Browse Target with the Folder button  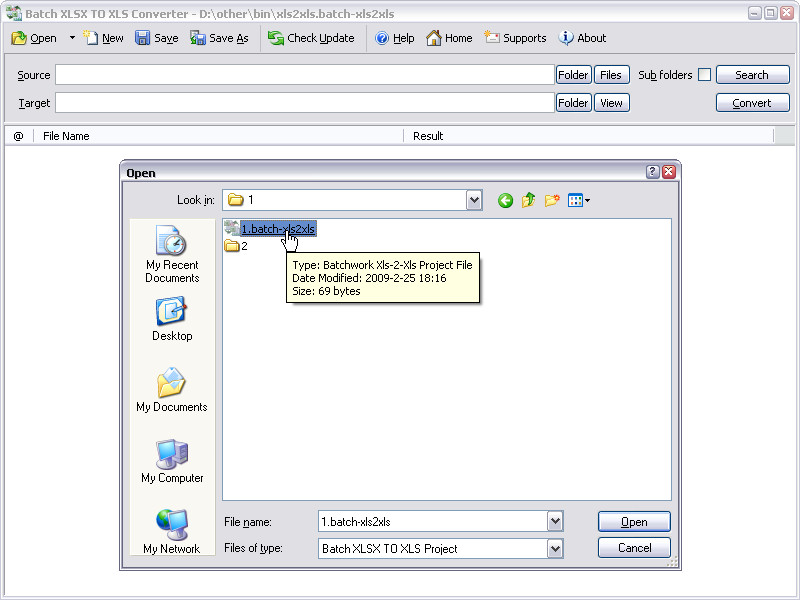coord(573,103)
